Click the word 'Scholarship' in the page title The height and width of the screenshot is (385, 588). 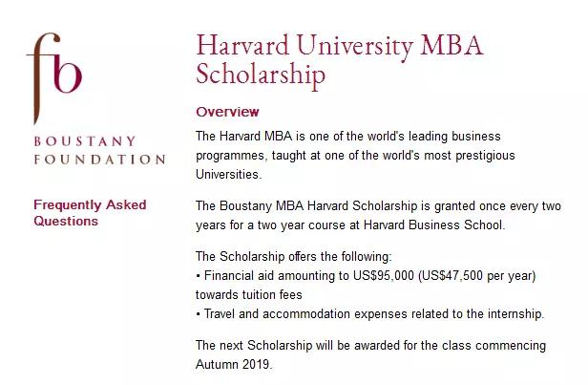(x=261, y=75)
